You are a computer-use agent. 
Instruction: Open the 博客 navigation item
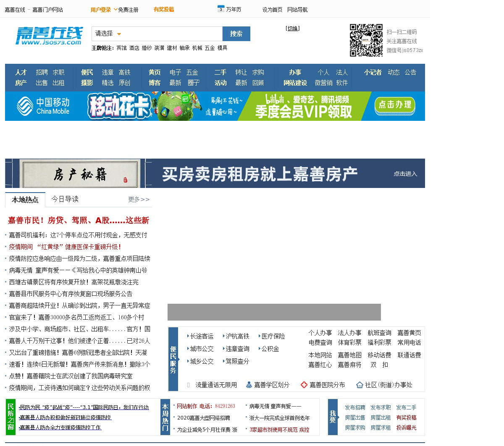tap(155, 83)
